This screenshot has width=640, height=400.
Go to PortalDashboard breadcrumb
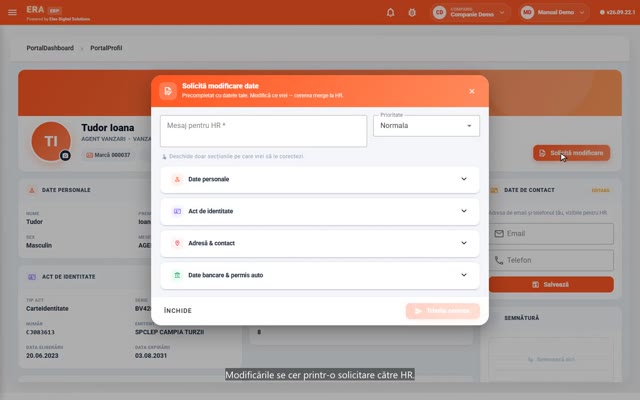[x=50, y=48]
